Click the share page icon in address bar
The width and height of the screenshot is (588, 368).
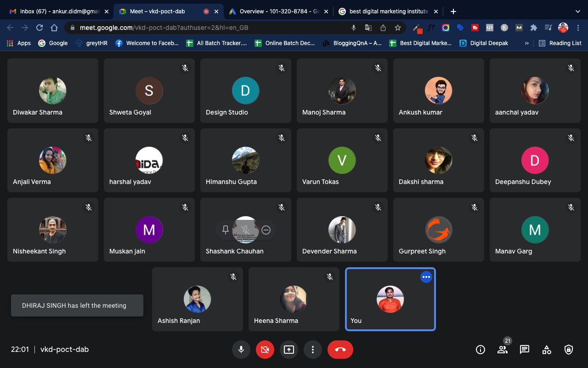point(383,28)
